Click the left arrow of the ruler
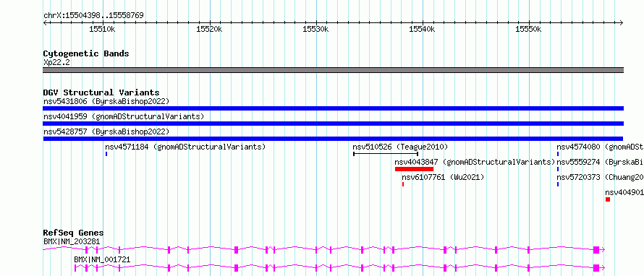This screenshot has width=644, height=276. [x=45, y=22]
